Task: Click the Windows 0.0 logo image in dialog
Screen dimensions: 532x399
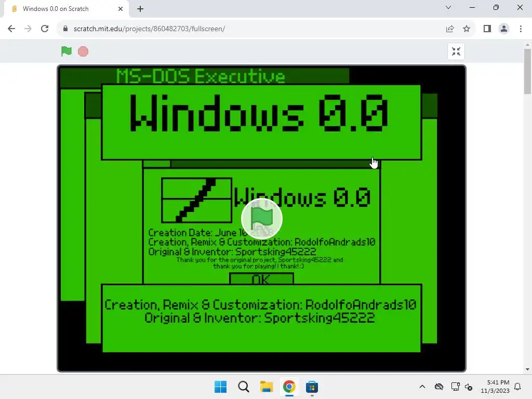Action: [197, 200]
